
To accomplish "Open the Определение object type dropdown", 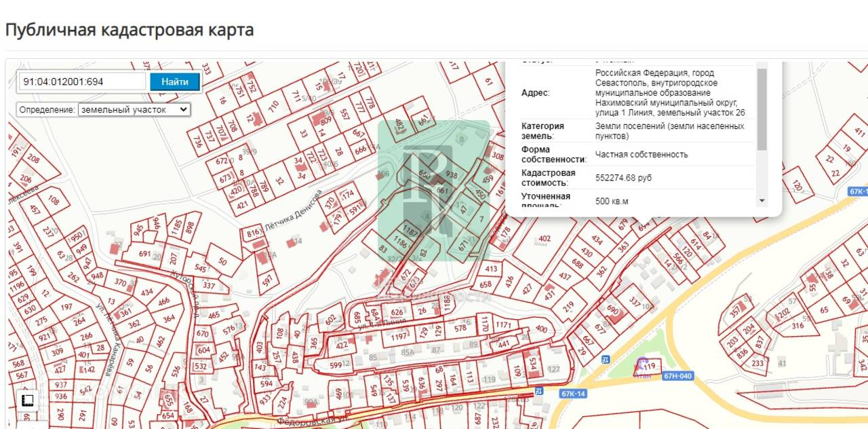I will point(134,109).
